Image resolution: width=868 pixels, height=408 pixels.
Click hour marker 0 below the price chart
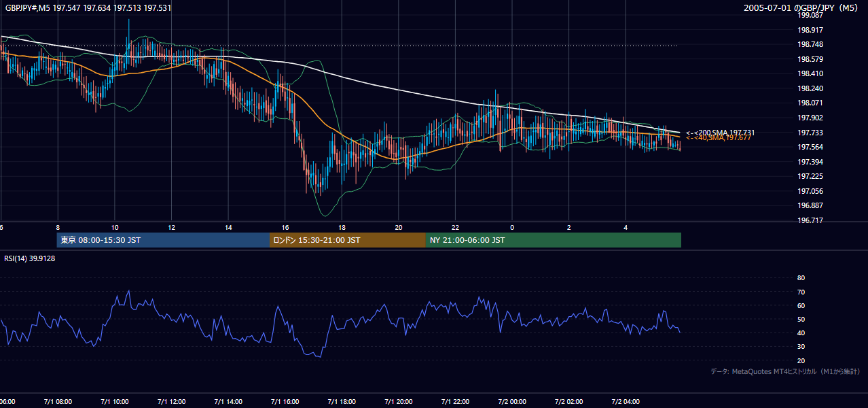[x=512, y=227]
